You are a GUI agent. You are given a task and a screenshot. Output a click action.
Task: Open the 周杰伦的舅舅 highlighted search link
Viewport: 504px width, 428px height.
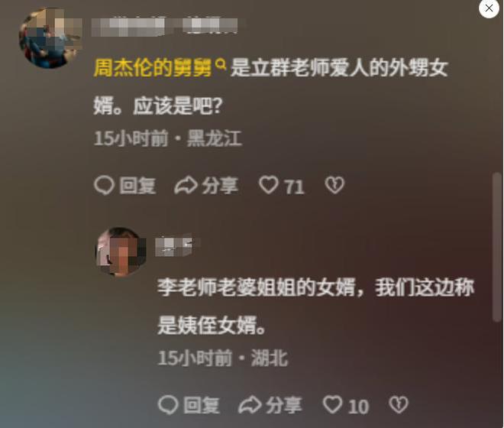click(x=153, y=68)
